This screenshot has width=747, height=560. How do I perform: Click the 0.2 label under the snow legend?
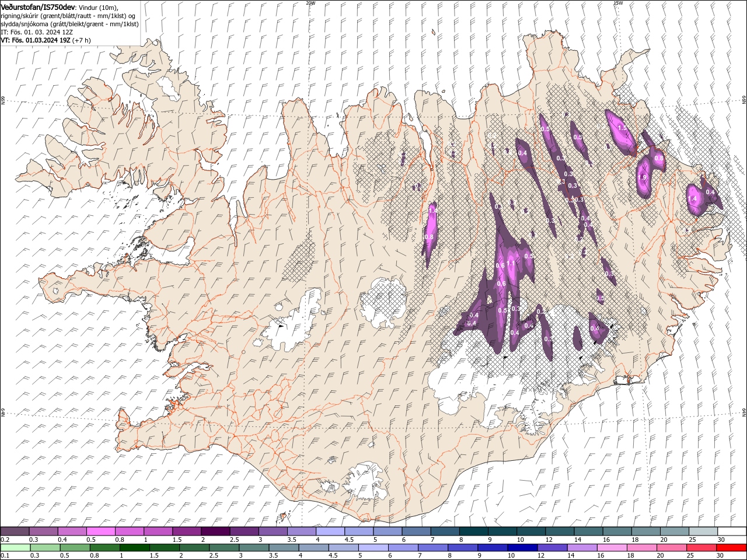point(5,540)
